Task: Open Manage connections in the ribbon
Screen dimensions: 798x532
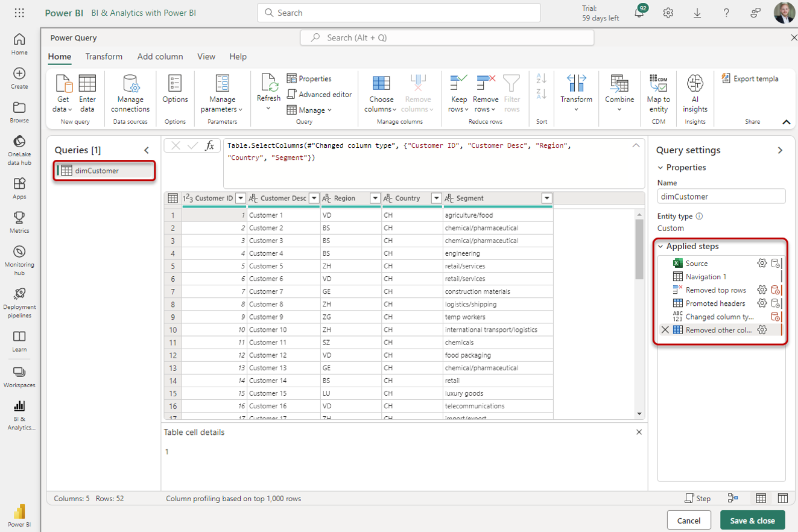Action: [130, 93]
